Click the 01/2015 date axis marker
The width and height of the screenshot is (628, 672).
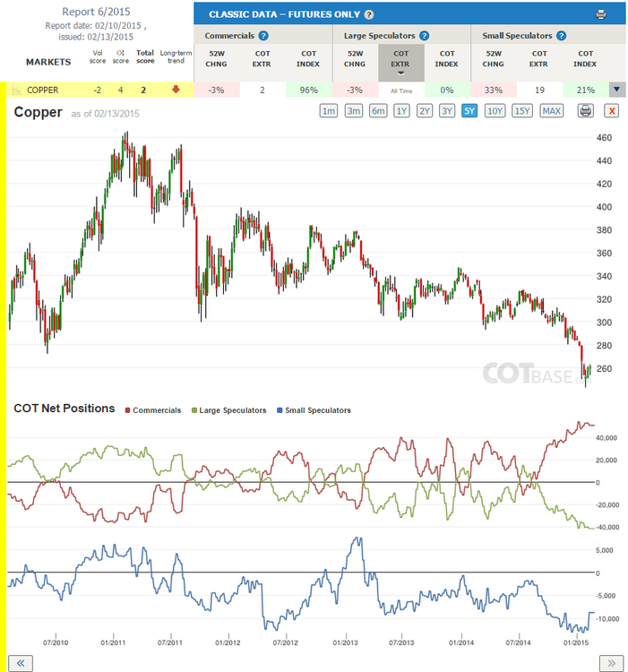tap(576, 642)
